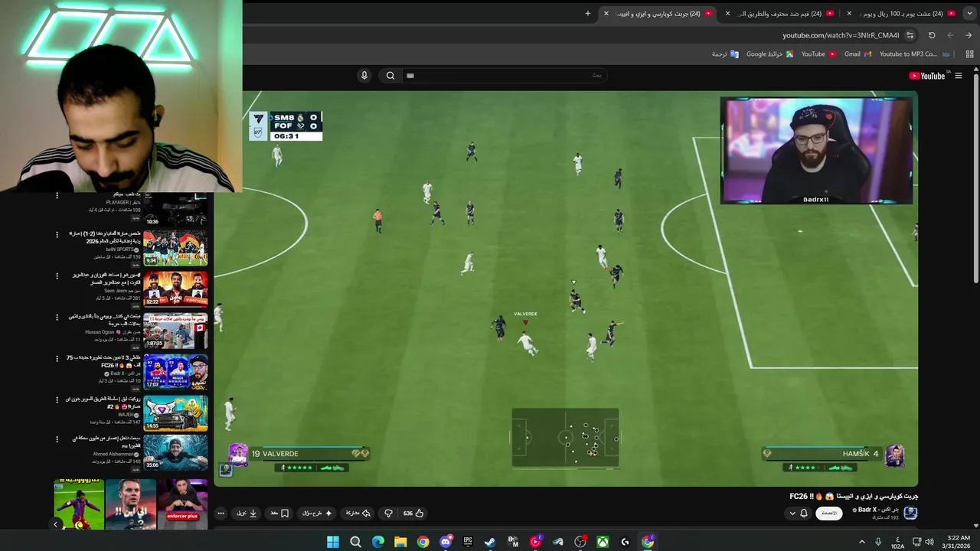Screen dimensions: 980x551
Task: Open the Windows Start menu
Action: tap(333, 542)
